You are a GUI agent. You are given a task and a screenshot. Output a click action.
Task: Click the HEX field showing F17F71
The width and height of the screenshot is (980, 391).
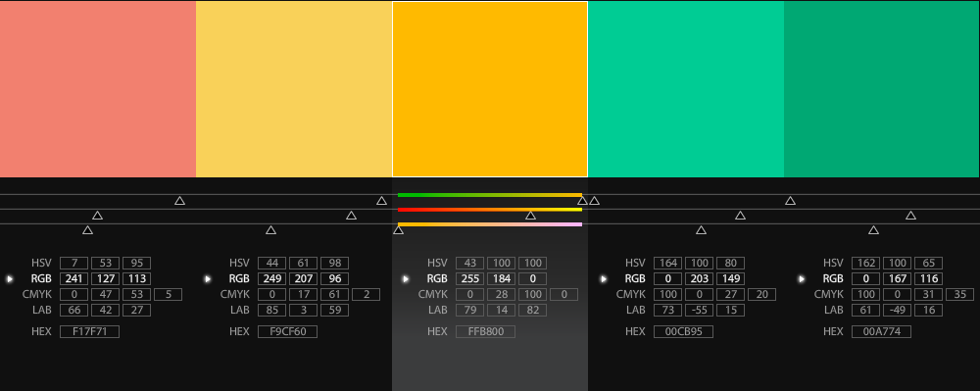(89, 331)
